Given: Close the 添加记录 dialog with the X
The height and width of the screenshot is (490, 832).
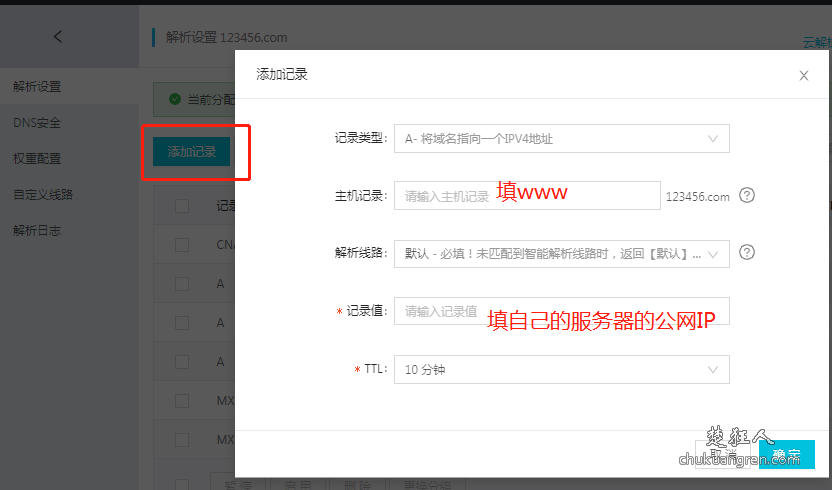Looking at the screenshot, I should point(803,75).
